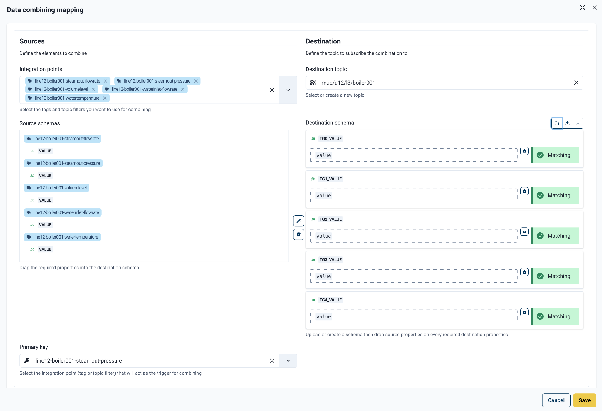
Task: Toggle the first destination schema view button
Action: tap(557, 122)
